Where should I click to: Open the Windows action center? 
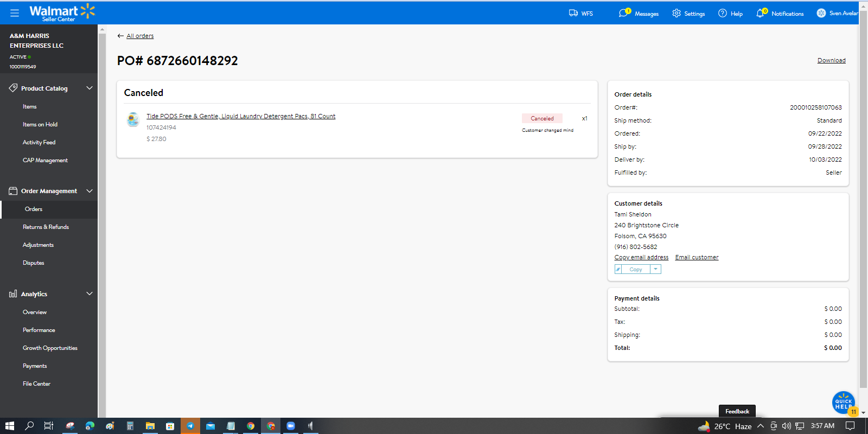coord(850,426)
